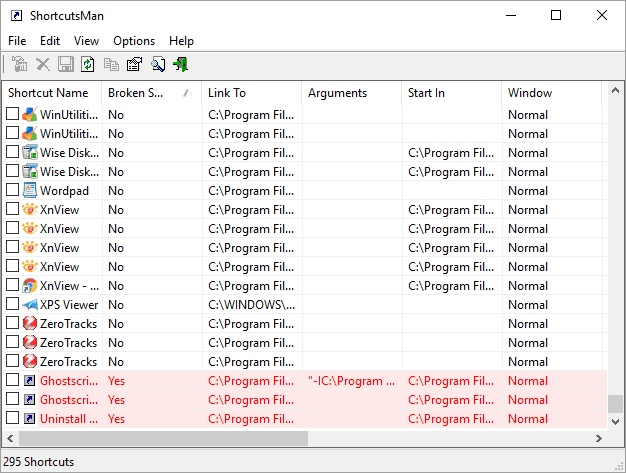Open the Options menu
Image resolution: width=626 pixels, height=473 pixels.
pos(134,41)
